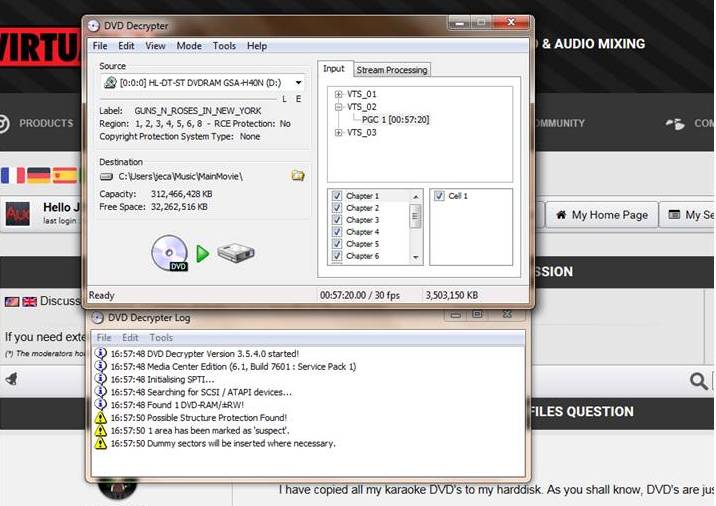Click warning icon of 'Possible Structure Protection' entry
Viewport: 716px width, 506px height.
pos(100,417)
